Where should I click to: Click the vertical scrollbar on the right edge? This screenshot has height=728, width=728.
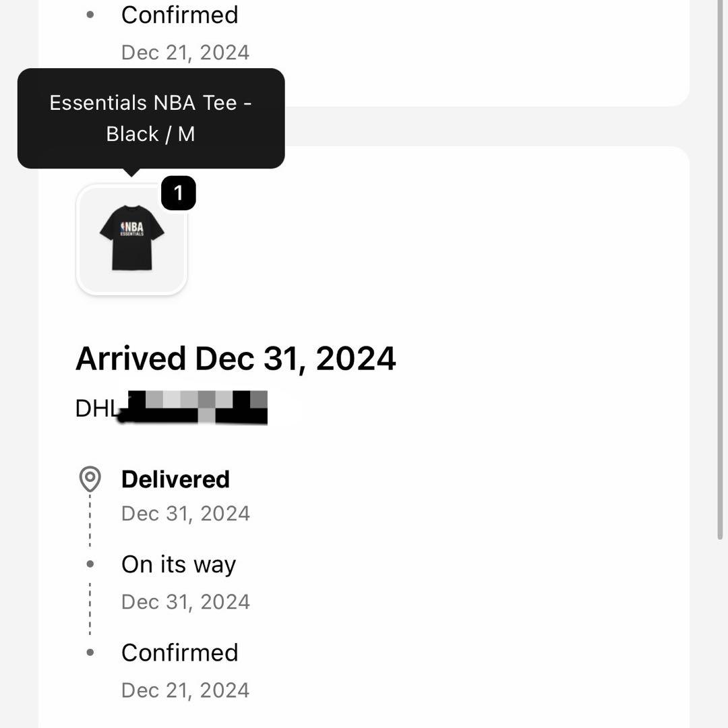click(x=720, y=270)
